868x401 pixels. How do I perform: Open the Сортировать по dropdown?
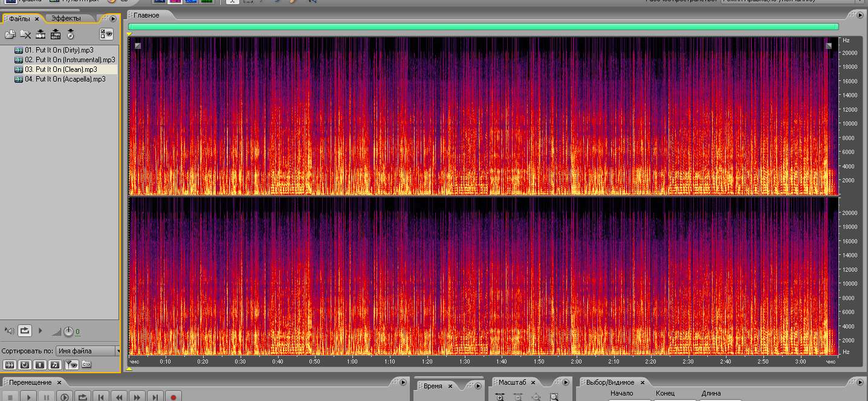88,351
